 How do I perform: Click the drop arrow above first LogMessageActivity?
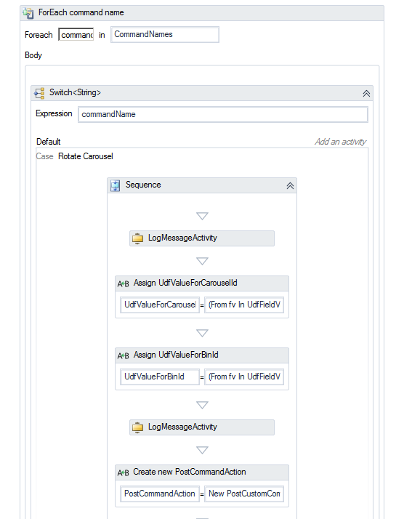(202, 216)
